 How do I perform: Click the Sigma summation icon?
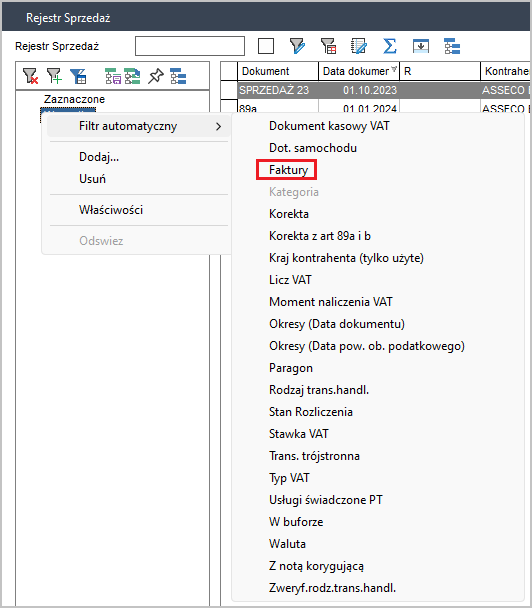click(x=390, y=46)
